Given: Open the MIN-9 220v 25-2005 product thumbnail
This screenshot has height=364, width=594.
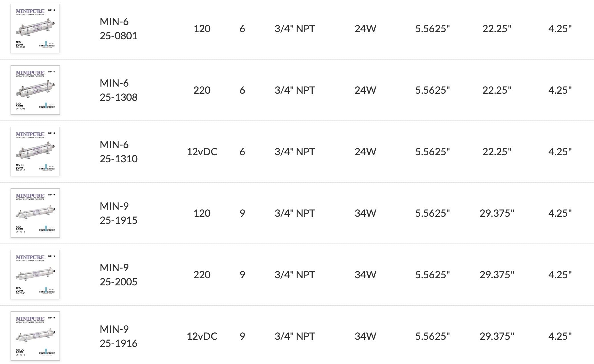Looking at the screenshot, I should [x=35, y=275].
